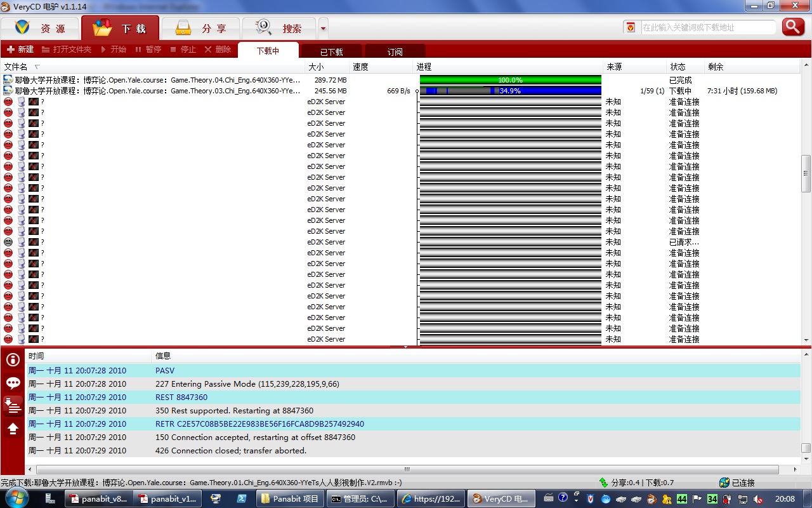Switch to the 订阅 (Subscriptions) sub-tab

pos(395,52)
